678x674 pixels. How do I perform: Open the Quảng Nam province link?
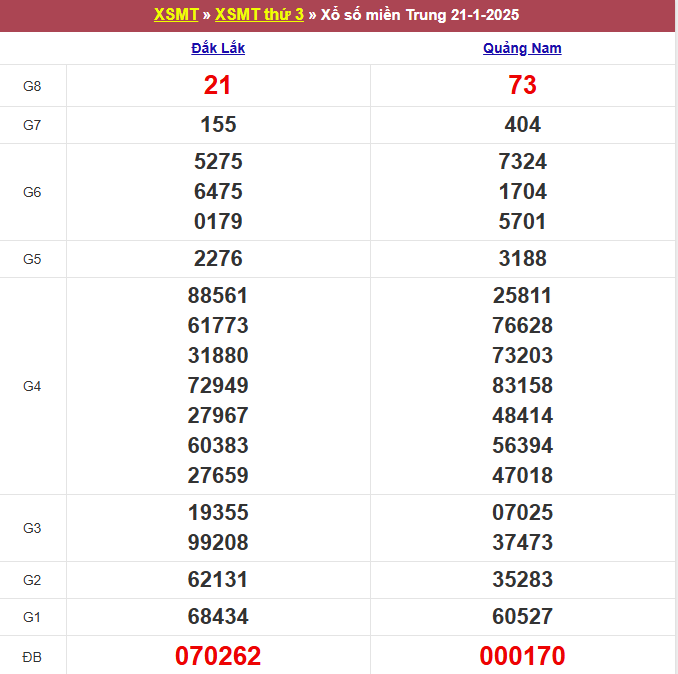[x=522, y=48]
